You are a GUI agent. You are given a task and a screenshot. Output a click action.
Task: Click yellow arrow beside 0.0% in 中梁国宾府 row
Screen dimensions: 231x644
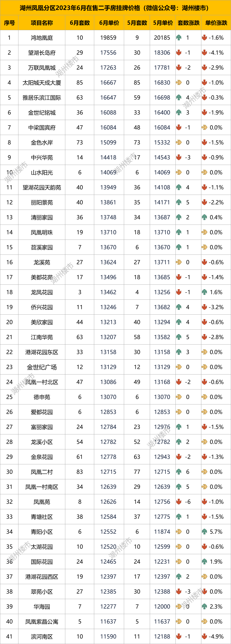click(x=204, y=128)
